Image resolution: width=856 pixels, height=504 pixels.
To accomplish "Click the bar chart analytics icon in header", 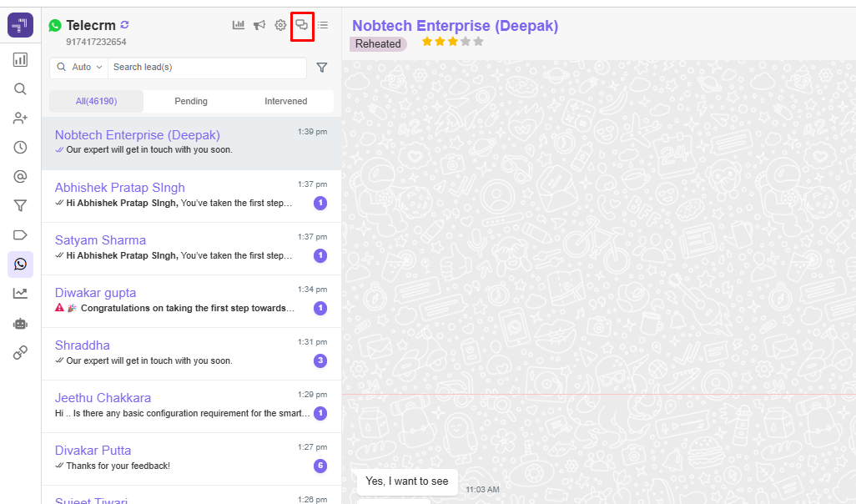I will click(x=239, y=25).
